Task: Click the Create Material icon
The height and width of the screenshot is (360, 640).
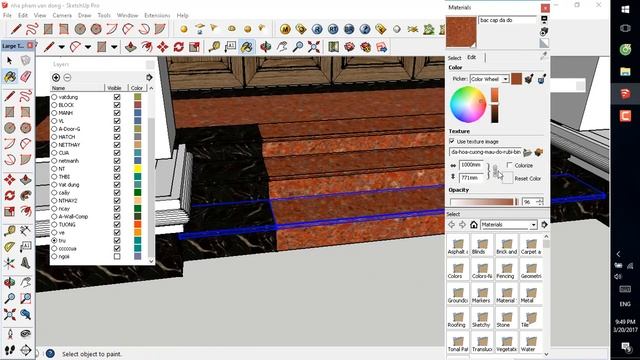Action: [544, 31]
